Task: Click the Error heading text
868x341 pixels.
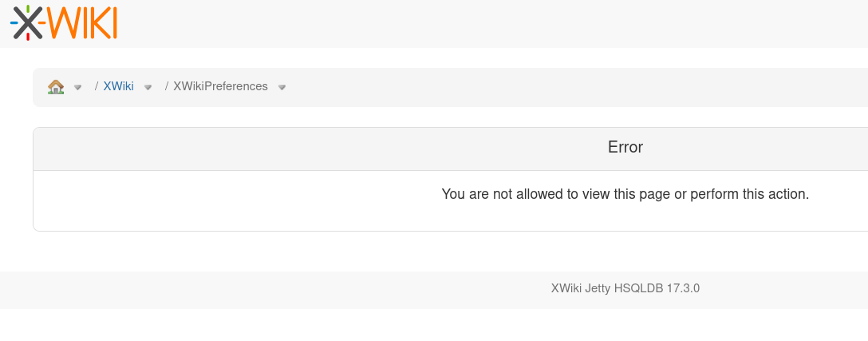Action: pos(625,147)
